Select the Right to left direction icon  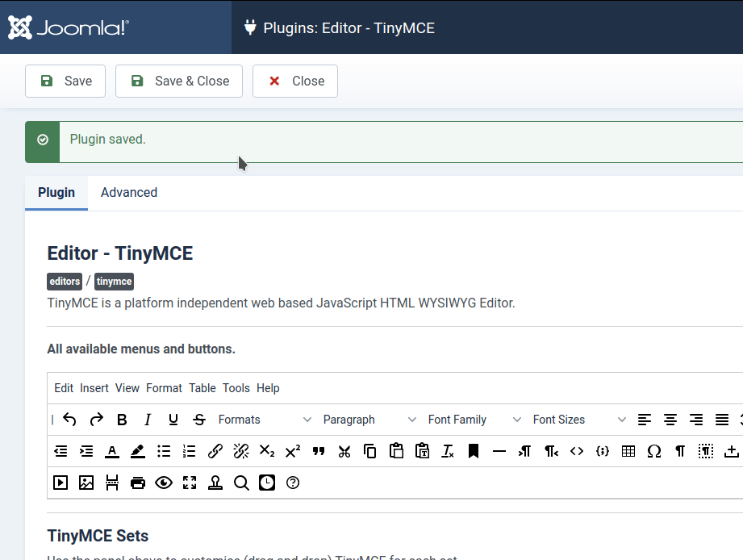[551, 452]
